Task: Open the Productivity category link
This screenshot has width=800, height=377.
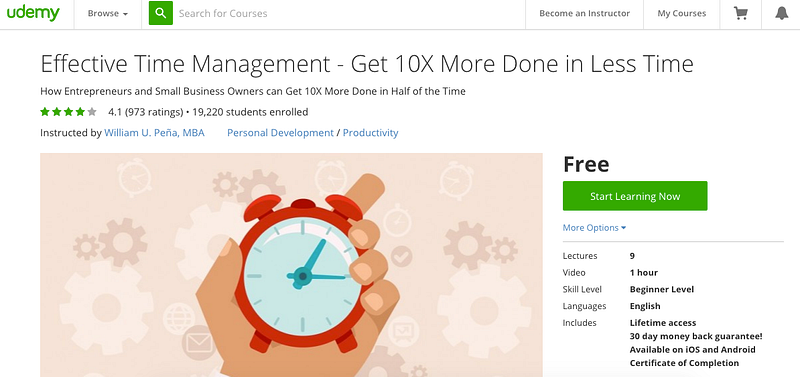Action: point(370,133)
